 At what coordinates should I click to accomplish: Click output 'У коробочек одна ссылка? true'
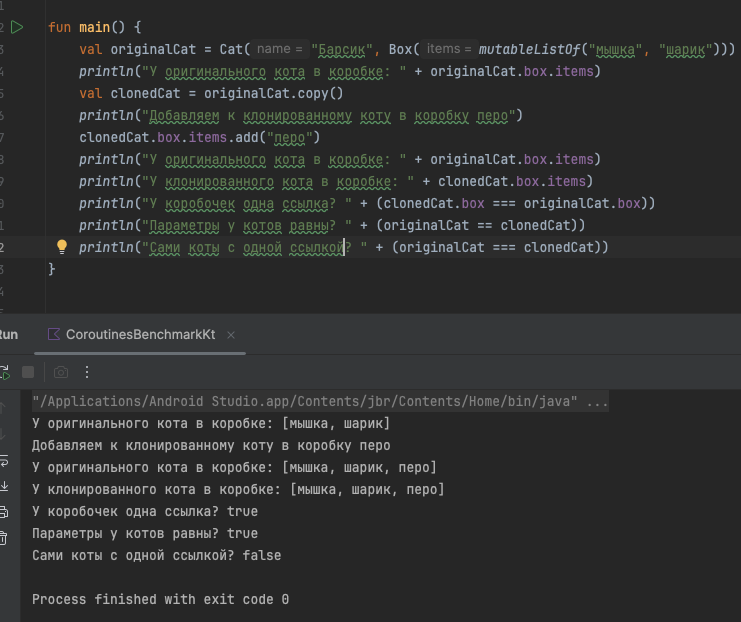145,511
